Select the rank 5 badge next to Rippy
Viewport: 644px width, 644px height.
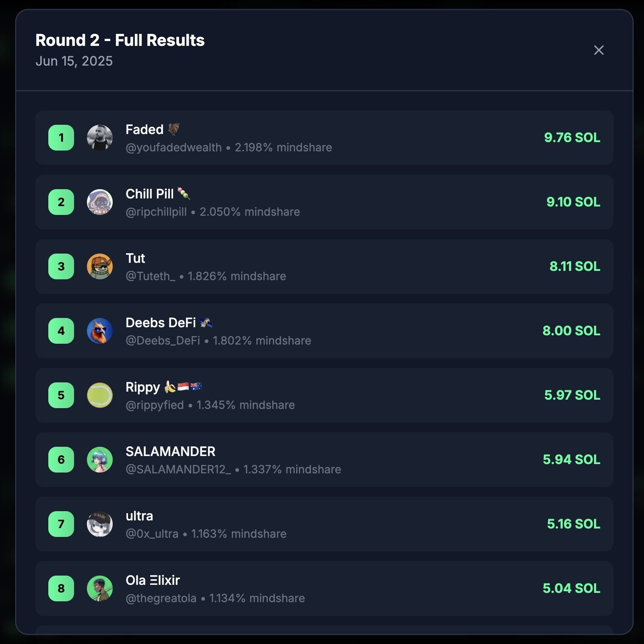click(x=61, y=395)
